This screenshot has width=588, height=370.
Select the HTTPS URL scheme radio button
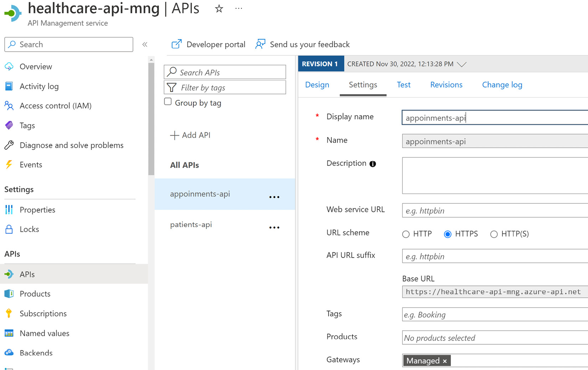click(448, 234)
